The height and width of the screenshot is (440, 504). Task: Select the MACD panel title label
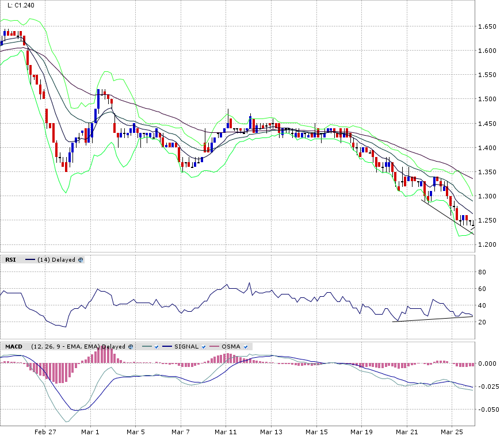pos(14,347)
